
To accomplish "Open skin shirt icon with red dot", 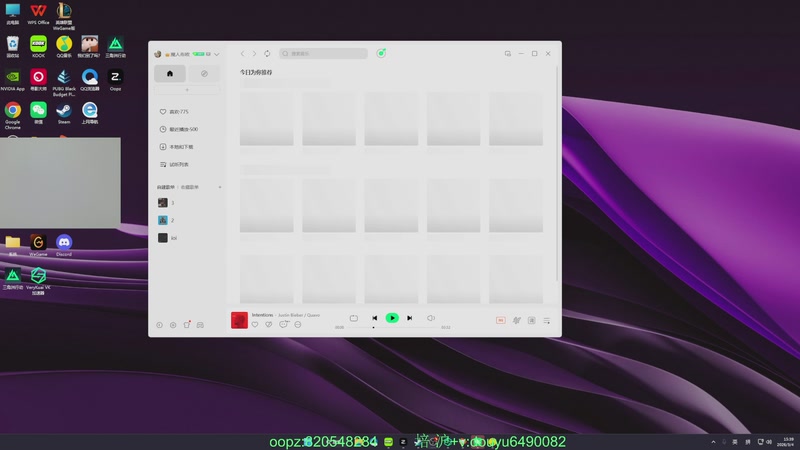I will (187, 324).
